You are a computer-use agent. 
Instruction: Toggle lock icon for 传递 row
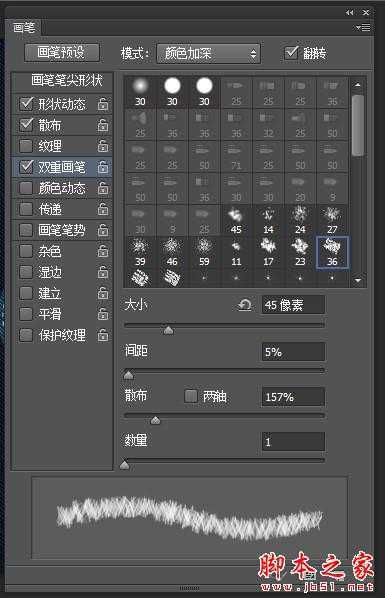pyautogui.click(x=103, y=209)
